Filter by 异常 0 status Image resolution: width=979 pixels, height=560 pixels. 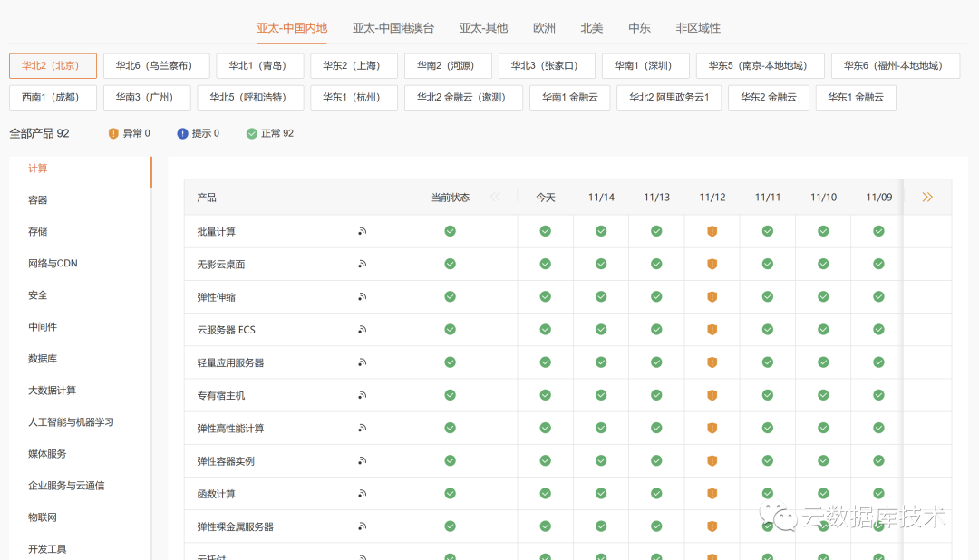pos(129,133)
